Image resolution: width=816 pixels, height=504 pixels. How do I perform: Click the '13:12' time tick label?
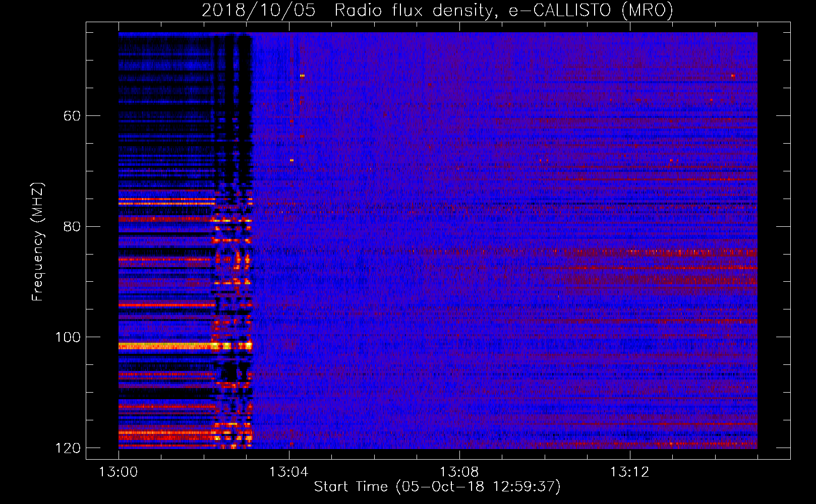(x=629, y=472)
